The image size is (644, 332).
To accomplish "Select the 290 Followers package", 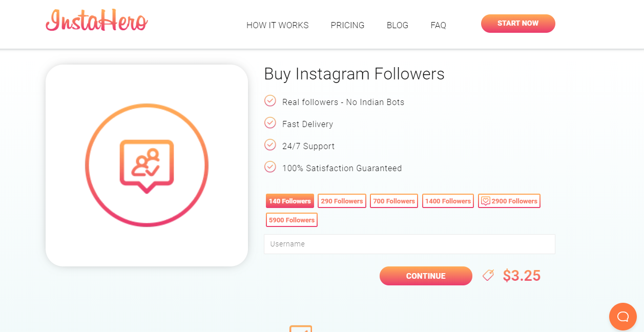I will click(x=341, y=201).
